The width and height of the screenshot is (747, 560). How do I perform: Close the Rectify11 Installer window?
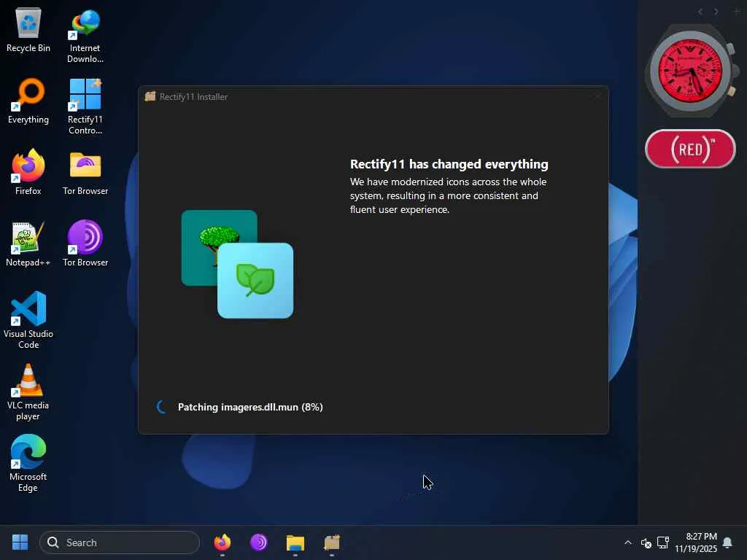click(597, 97)
